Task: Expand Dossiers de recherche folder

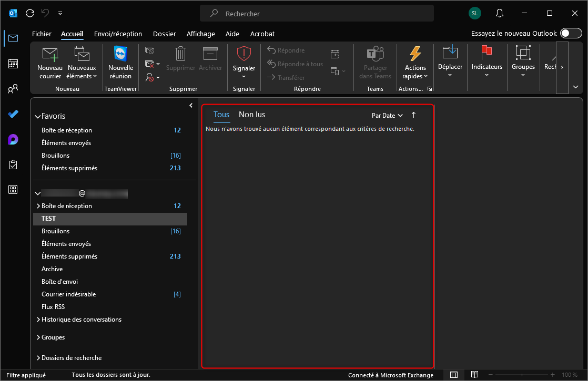Action: (x=38, y=358)
